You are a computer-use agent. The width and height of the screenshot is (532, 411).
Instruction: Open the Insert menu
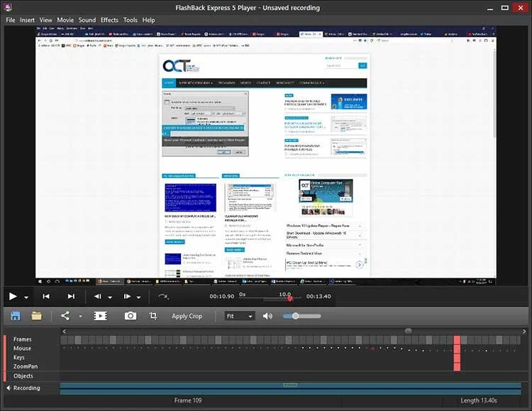click(x=27, y=20)
